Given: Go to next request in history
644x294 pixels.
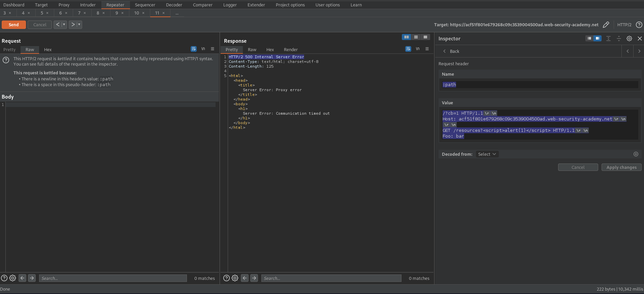Looking at the screenshot, I should point(73,25).
